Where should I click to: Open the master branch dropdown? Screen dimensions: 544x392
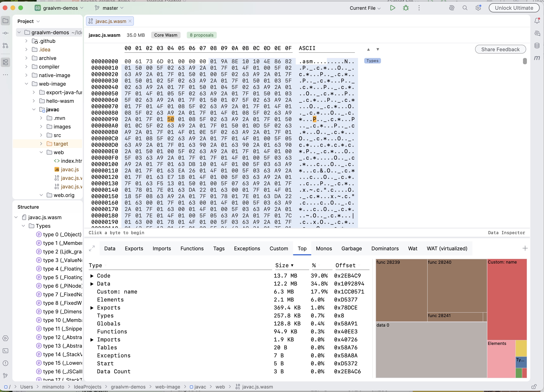coord(109,8)
